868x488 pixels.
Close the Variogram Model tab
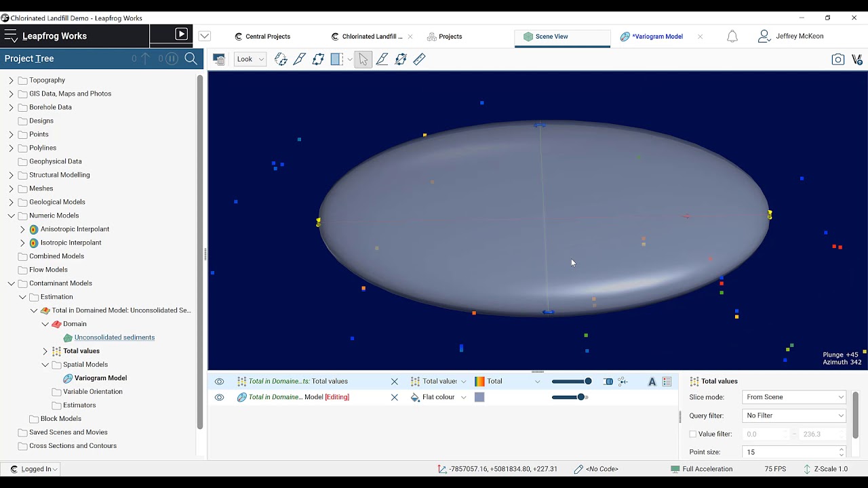pos(700,37)
